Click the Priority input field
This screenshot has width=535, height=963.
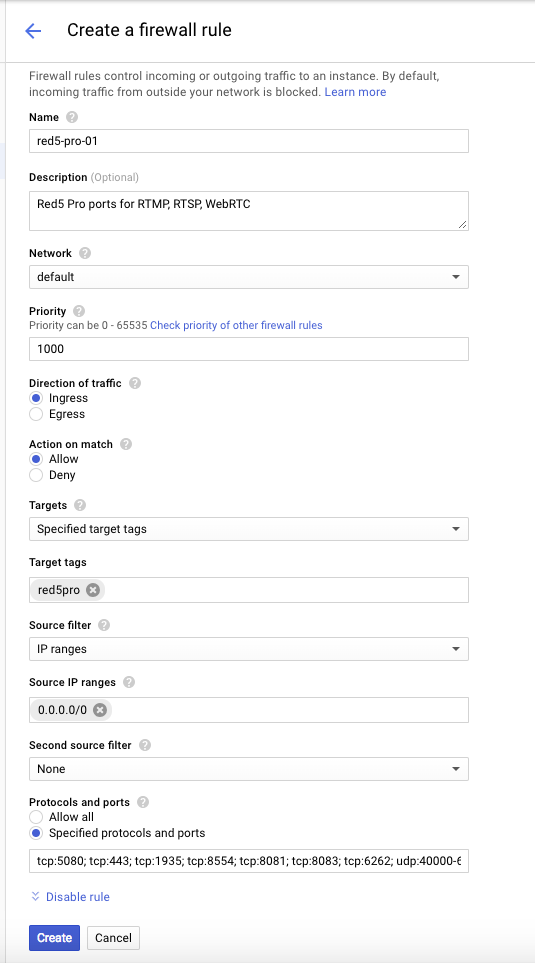coord(249,349)
